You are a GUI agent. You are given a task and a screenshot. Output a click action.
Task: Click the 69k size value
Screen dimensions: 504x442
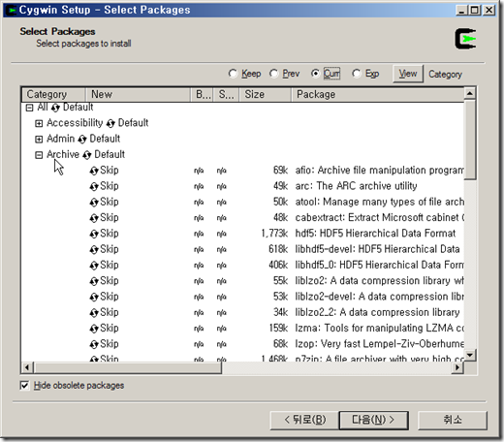pos(280,171)
